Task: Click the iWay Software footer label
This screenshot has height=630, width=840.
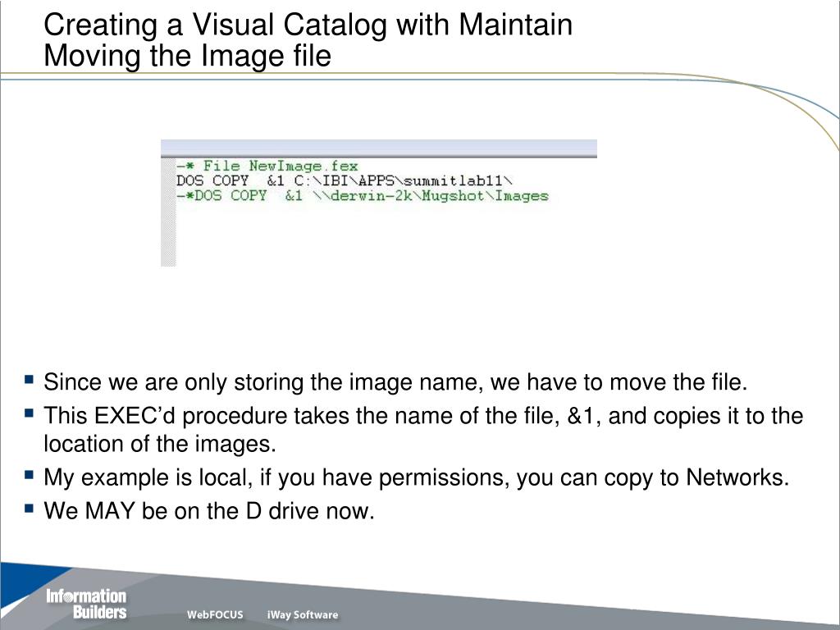Action: click(303, 614)
